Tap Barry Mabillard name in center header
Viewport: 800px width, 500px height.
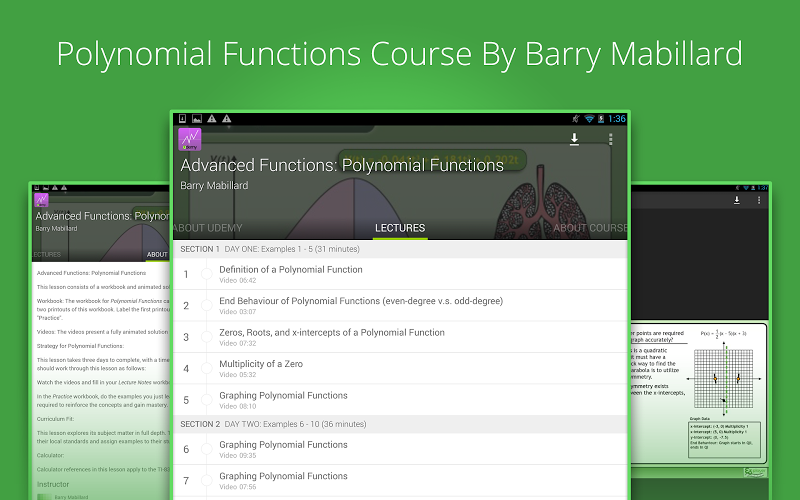click(x=214, y=186)
